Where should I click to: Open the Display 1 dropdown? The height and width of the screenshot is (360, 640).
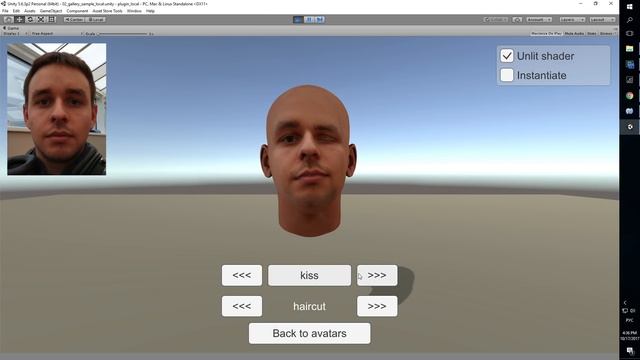click(x=15, y=33)
